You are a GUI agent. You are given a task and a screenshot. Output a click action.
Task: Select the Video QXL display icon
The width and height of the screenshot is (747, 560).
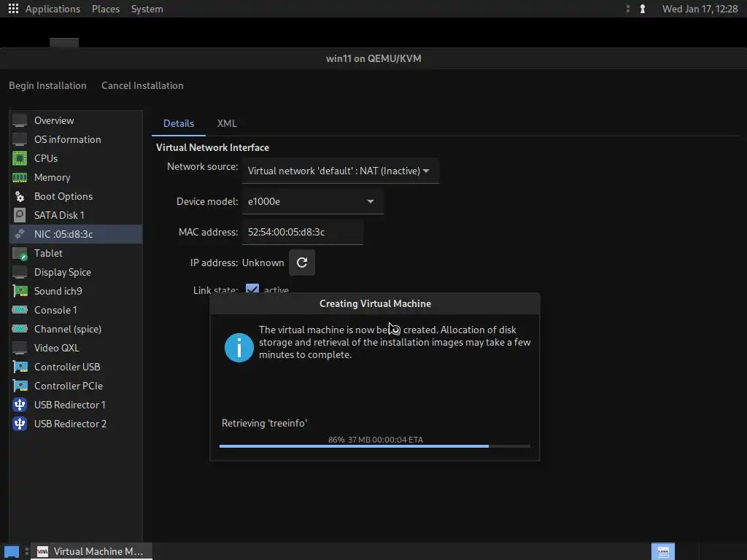[20, 348]
